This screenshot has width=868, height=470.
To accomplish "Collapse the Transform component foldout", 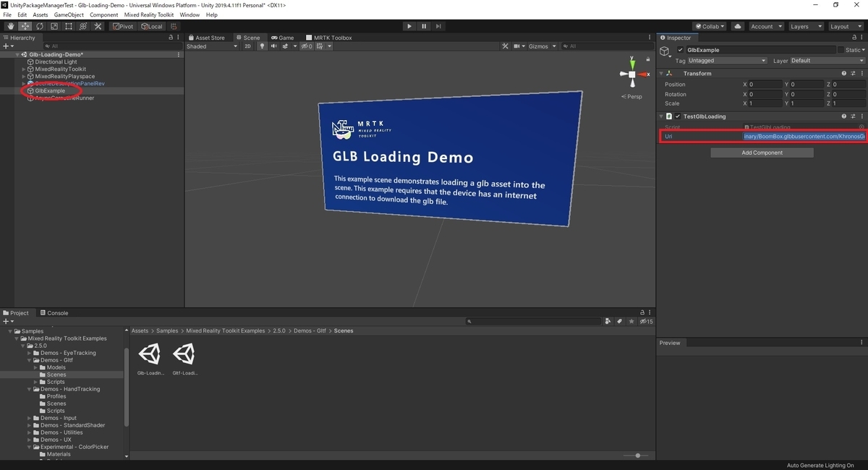I will (x=661, y=73).
